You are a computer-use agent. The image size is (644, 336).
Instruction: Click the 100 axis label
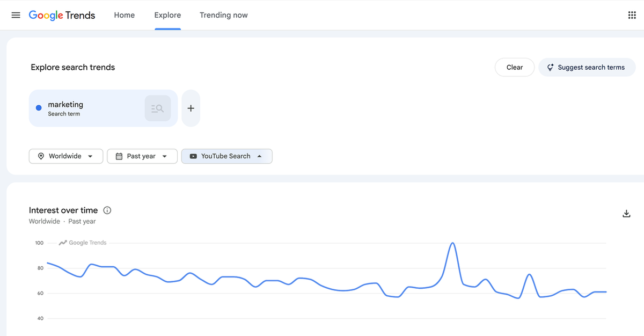[39, 243]
